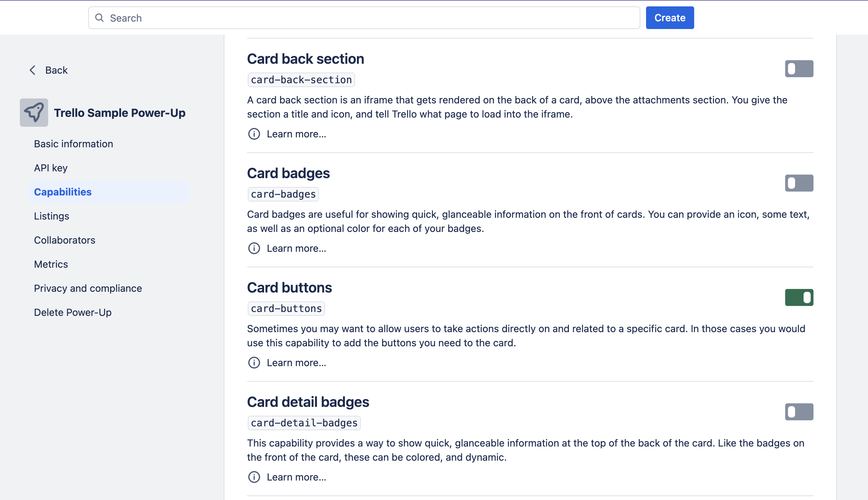Click the info icon next to Card badges
868x500 pixels.
255,248
